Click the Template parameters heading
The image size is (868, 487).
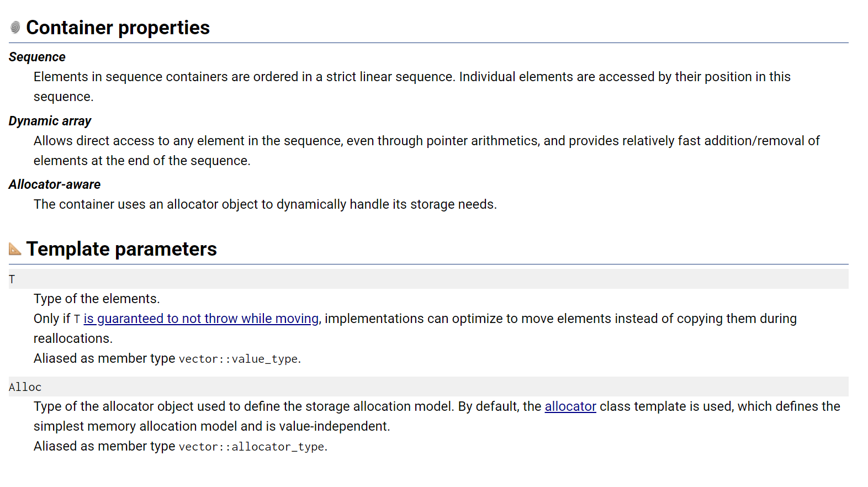click(x=121, y=249)
